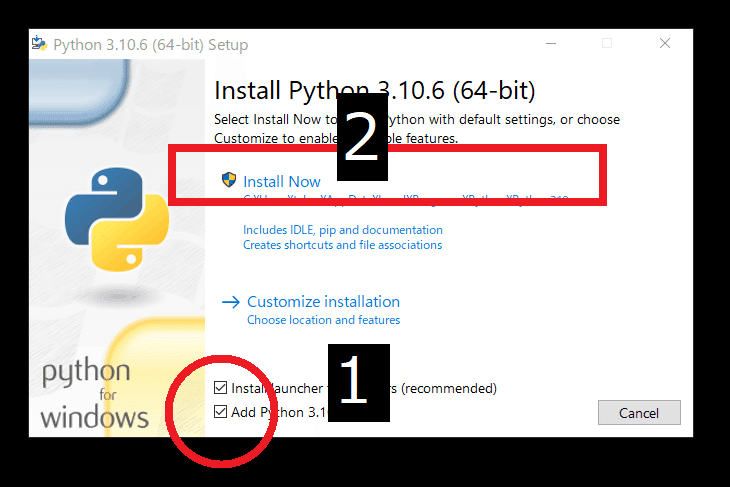This screenshot has width=730, height=487.
Task: Click the 'Creates shortcuts and file associations' line
Action: click(343, 245)
